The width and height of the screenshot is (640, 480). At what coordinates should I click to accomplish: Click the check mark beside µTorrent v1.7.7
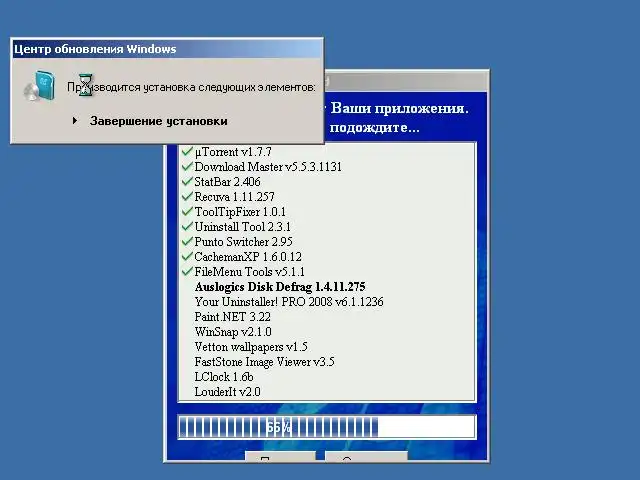pos(187,151)
